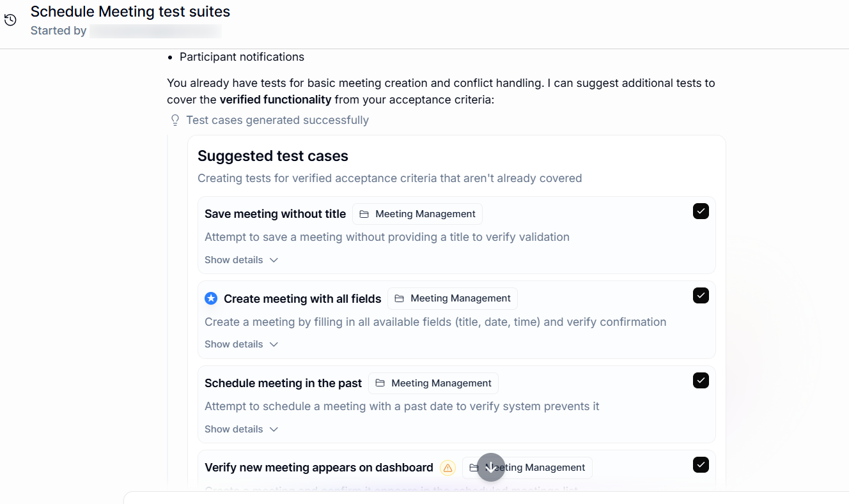
Task: Click the Suggested test cases heading
Action: (273, 156)
